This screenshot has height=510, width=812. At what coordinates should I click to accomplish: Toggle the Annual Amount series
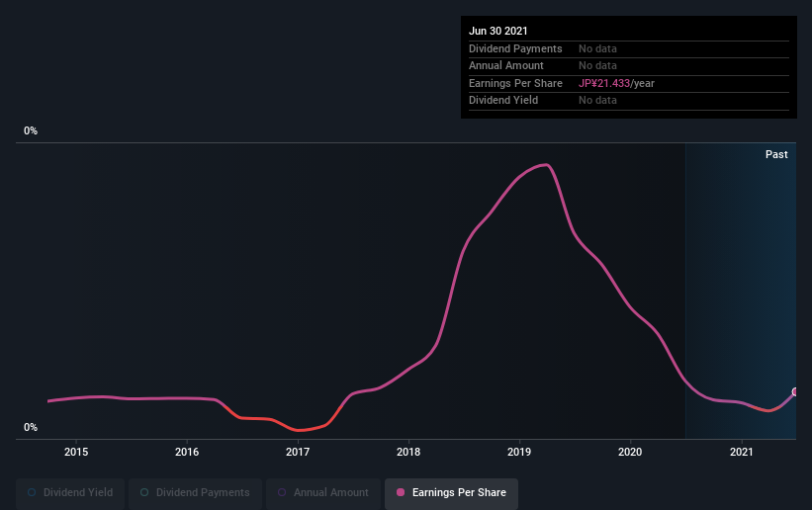[x=323, y=492]
